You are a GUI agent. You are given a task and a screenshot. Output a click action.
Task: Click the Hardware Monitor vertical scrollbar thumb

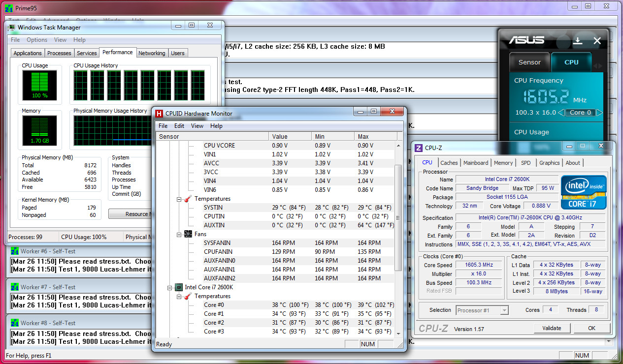point(398,218)
